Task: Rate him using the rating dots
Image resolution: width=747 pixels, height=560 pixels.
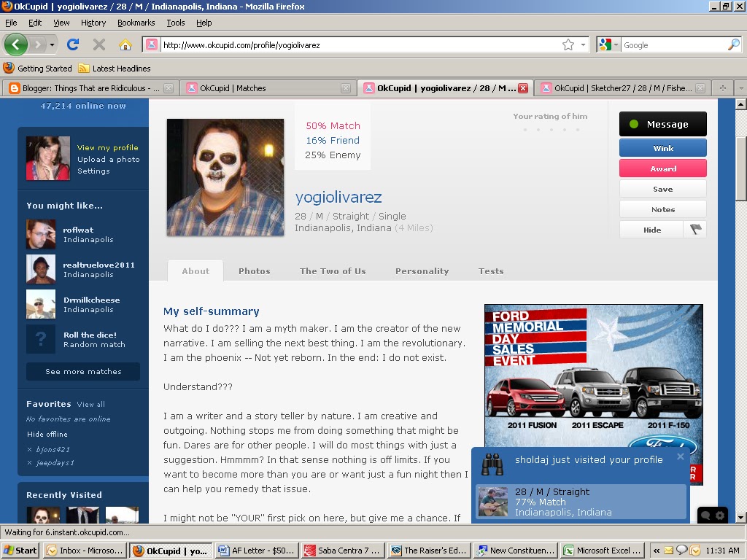Action: tap(550, 130)
